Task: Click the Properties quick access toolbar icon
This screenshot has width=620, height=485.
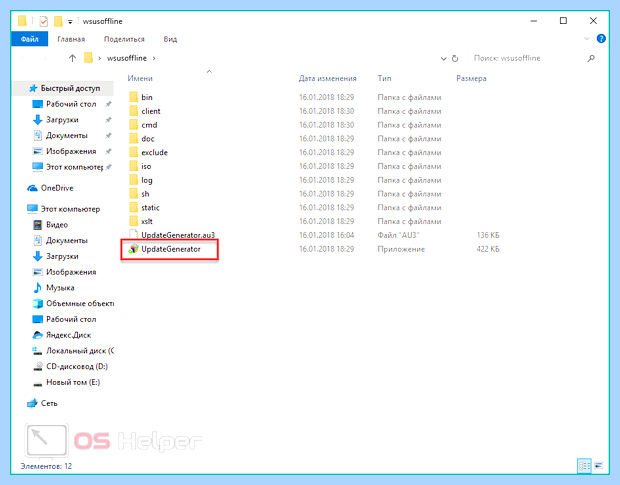Action: click(x=43, y=21)
